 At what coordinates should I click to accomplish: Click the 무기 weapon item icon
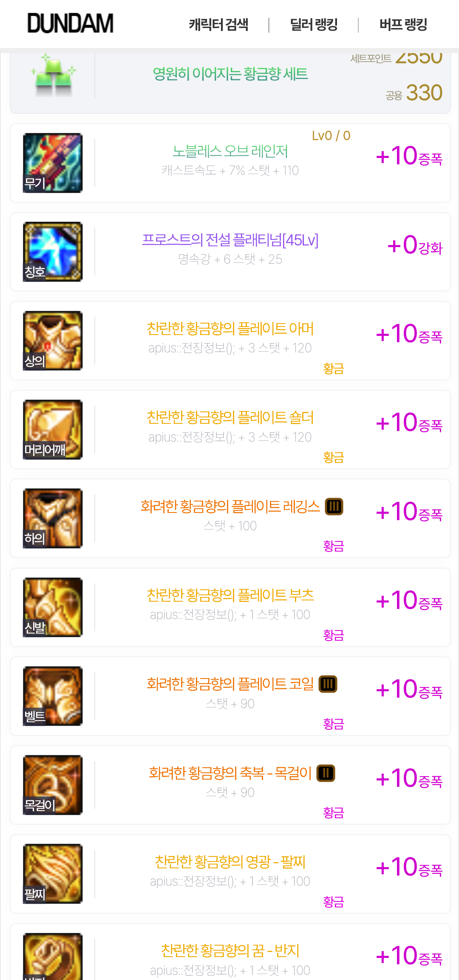tap(53, 163)
